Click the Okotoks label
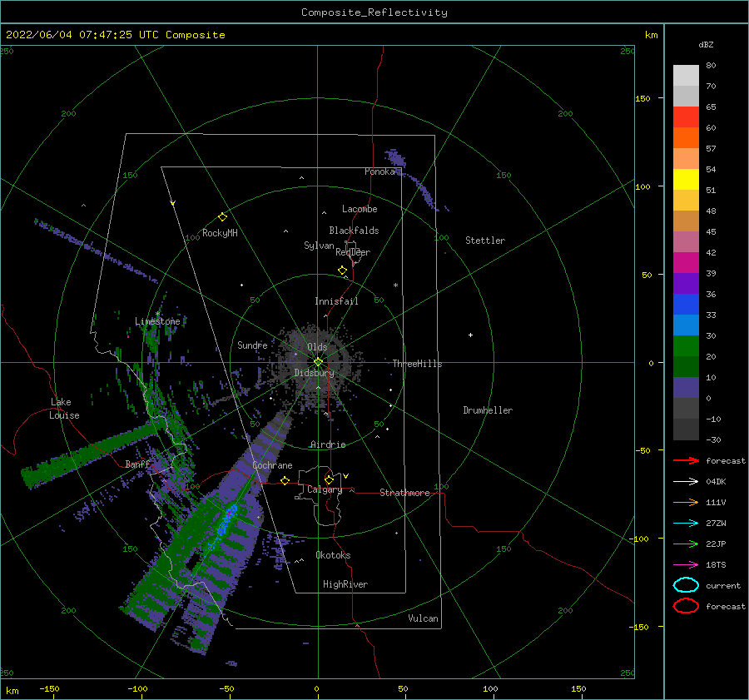This screenshot has height=700, width=749. point(333,555)
